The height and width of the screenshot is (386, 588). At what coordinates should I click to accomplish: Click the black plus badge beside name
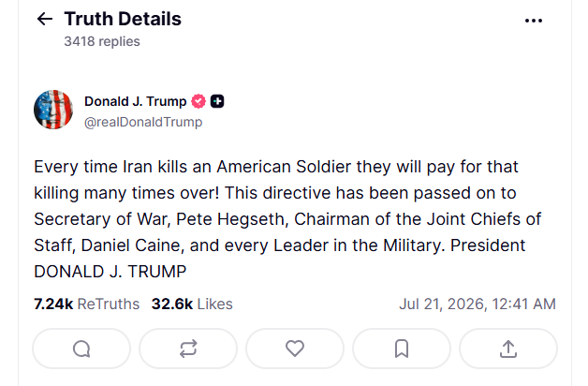217,101
